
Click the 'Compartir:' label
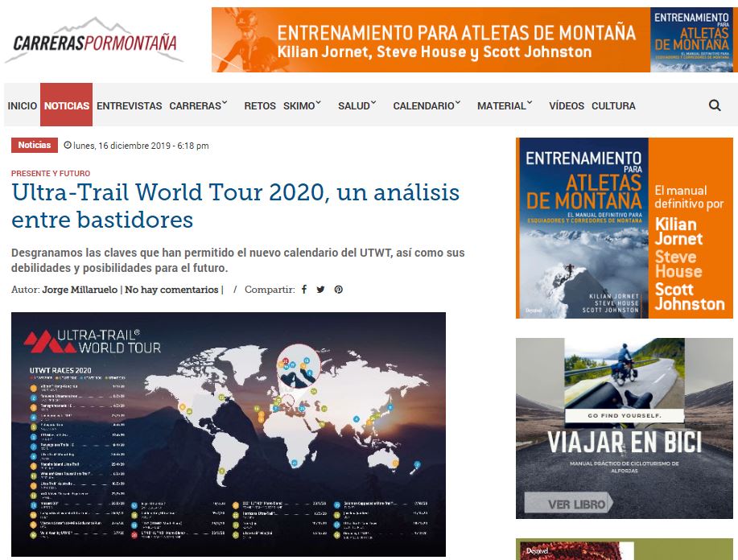270,290
